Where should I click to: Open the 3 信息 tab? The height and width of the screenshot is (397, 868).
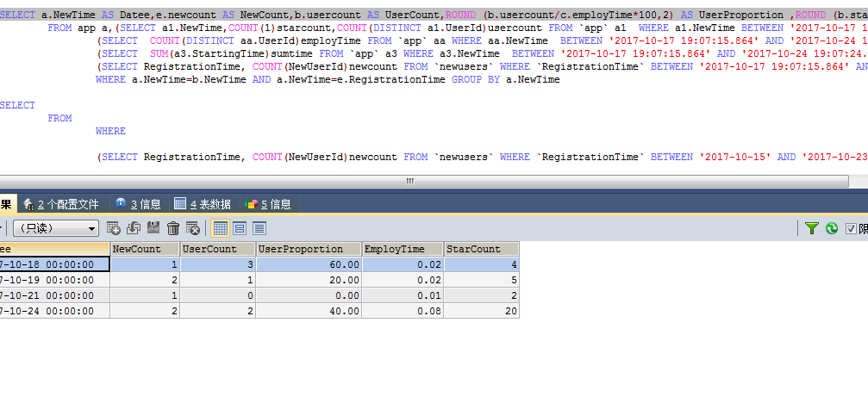point(139,204)
